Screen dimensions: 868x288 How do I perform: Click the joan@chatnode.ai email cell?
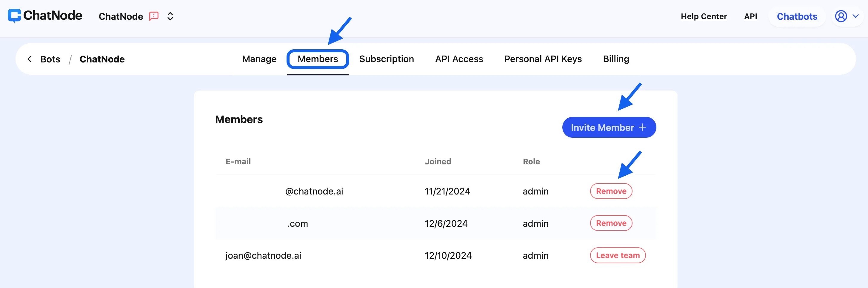pos(263,255)
